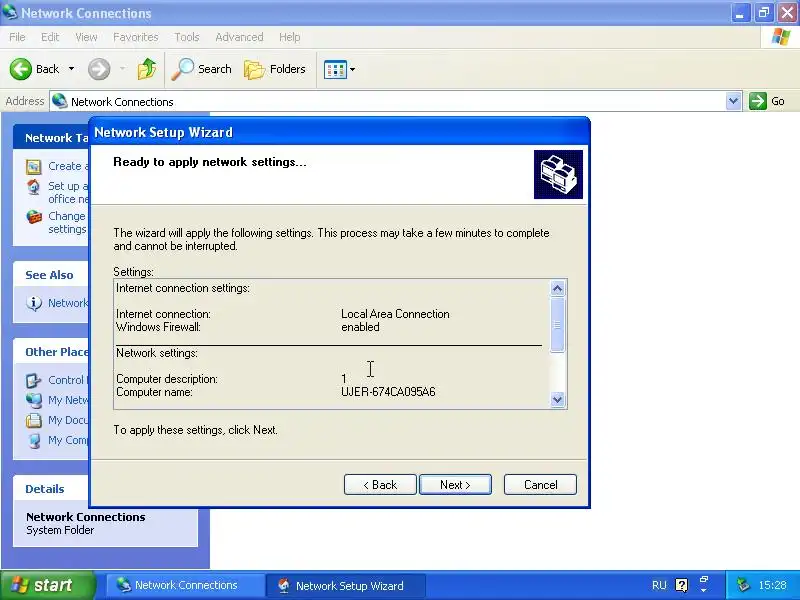Image resolution: width=800 pixels, height=600 pixels.
Task: Click Next to apply network settings
Action: coord(455,484)
